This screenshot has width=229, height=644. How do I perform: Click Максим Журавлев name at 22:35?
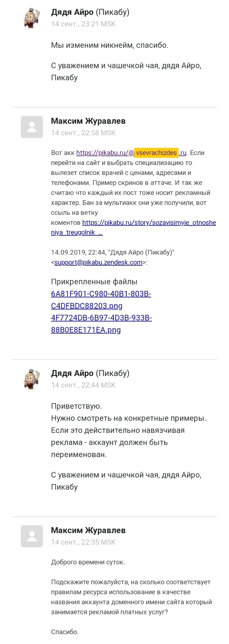[88, 530]
